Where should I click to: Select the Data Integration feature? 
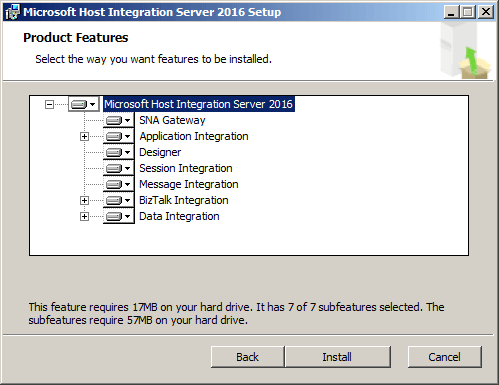(179, 216)
